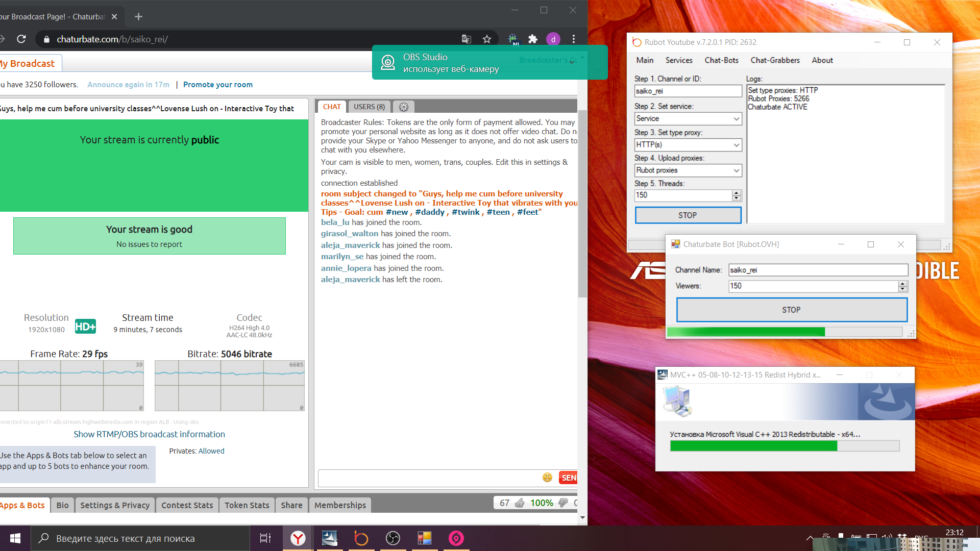The height and width of the screenshot is (551, 980).
Task: Expand the HTTP(s) proxy type dropdown
Action: 736,145
